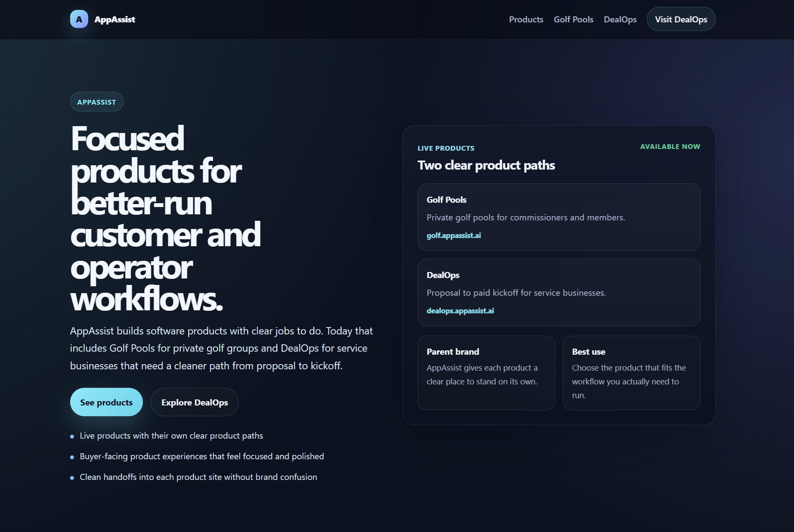Select Products in the navigation bar
The image size is (794, 532).
pyautogui.click(x=526, y=19)
